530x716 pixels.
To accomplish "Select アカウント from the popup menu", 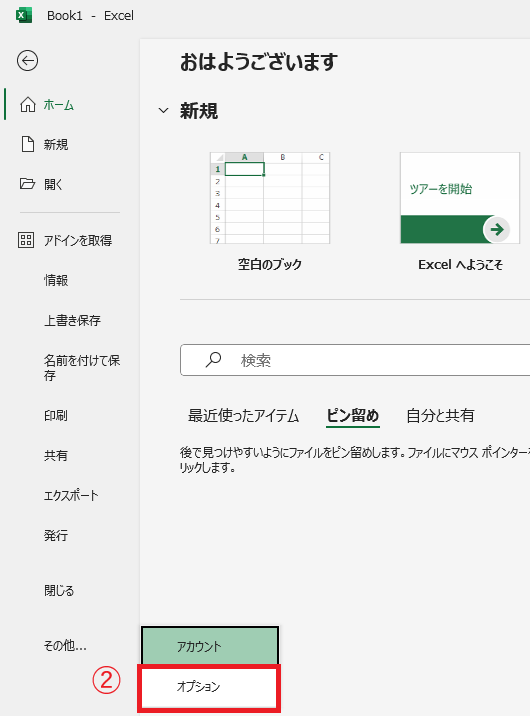I will (210, 646).
